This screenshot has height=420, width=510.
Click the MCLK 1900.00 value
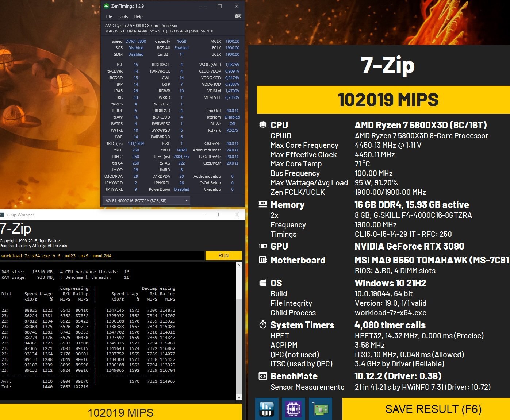click(x=232, y=41)
